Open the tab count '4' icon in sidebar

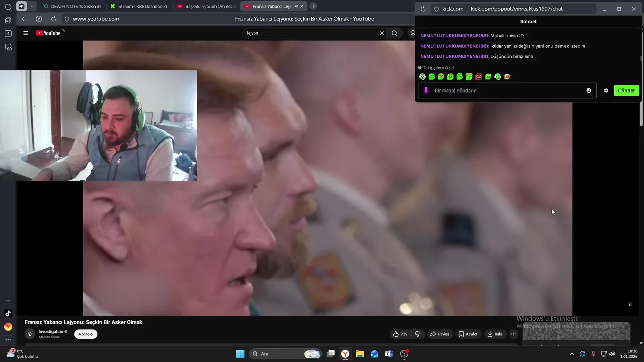(8, 33)
